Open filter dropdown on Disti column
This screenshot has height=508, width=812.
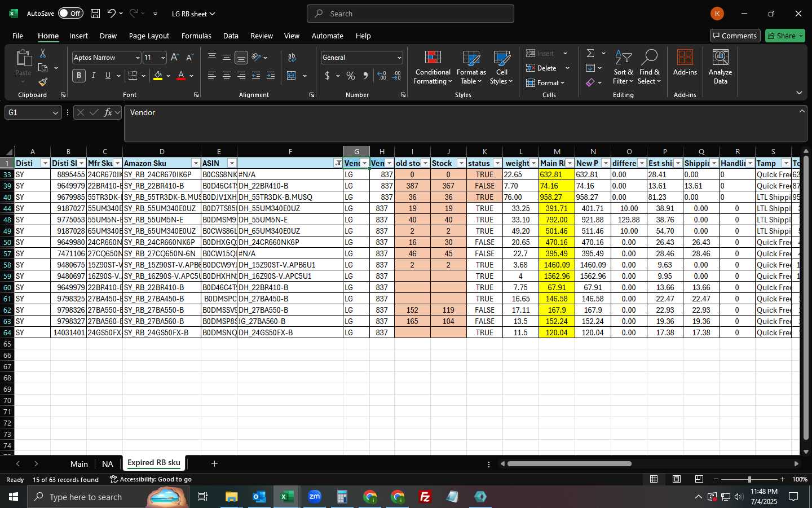(x=45, y=163)
